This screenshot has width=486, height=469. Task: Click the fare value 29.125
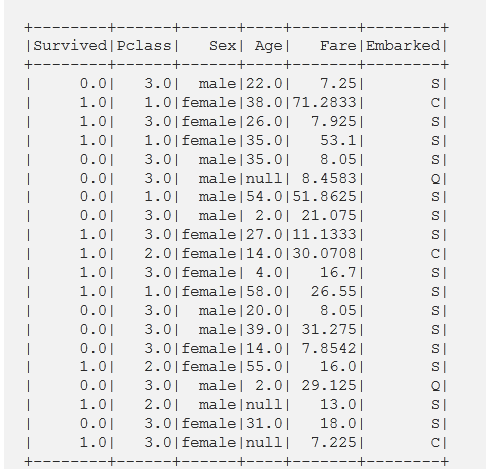click(x=329, y=385)
